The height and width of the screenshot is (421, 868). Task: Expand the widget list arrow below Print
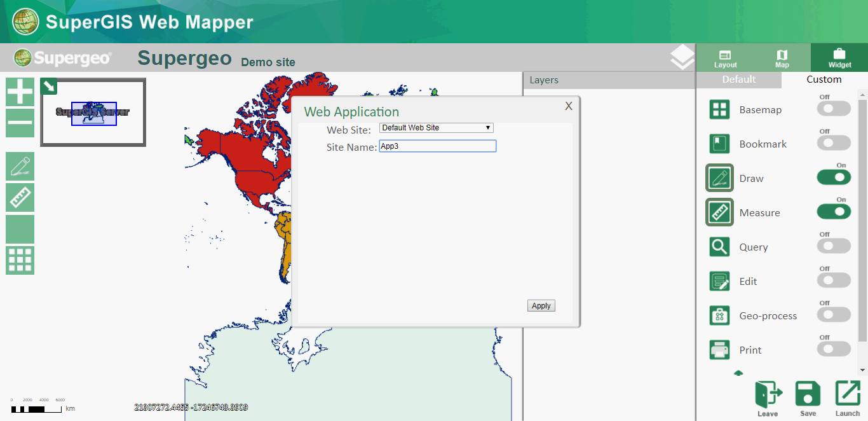click(x=738, y=373)
